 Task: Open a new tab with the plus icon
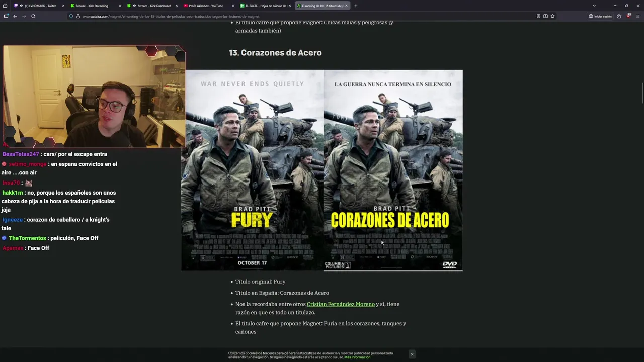[356, 6]
